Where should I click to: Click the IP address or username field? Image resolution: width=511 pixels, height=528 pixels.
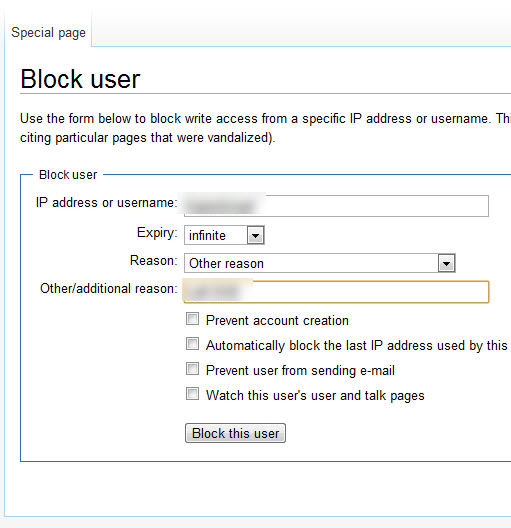coord(336,206)
